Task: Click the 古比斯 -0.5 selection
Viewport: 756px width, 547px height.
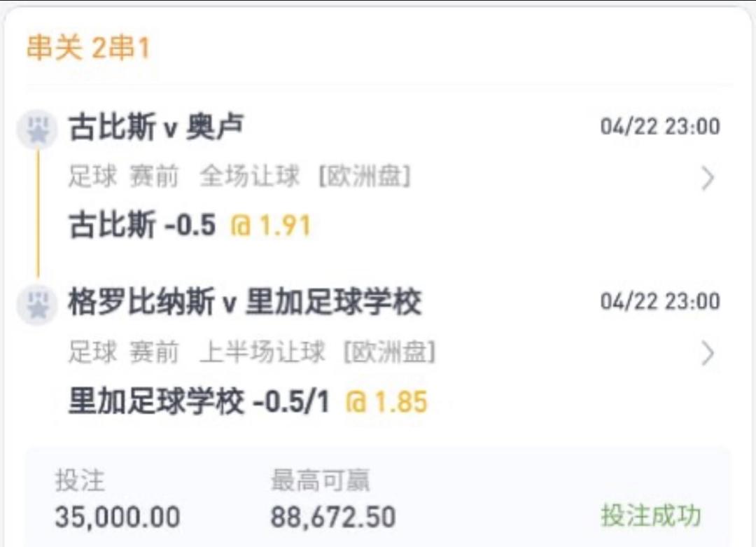Action: (142, 226)
